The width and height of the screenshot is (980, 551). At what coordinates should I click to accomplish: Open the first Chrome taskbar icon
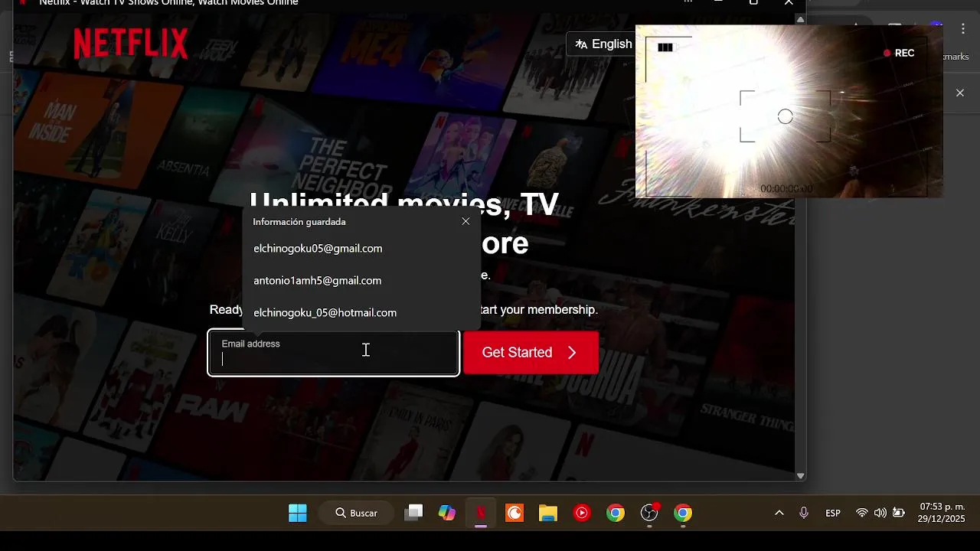tap(616, 513)
